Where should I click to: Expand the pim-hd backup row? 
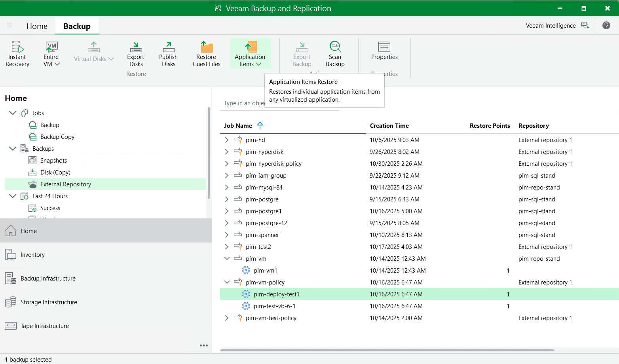click(226, 140)
